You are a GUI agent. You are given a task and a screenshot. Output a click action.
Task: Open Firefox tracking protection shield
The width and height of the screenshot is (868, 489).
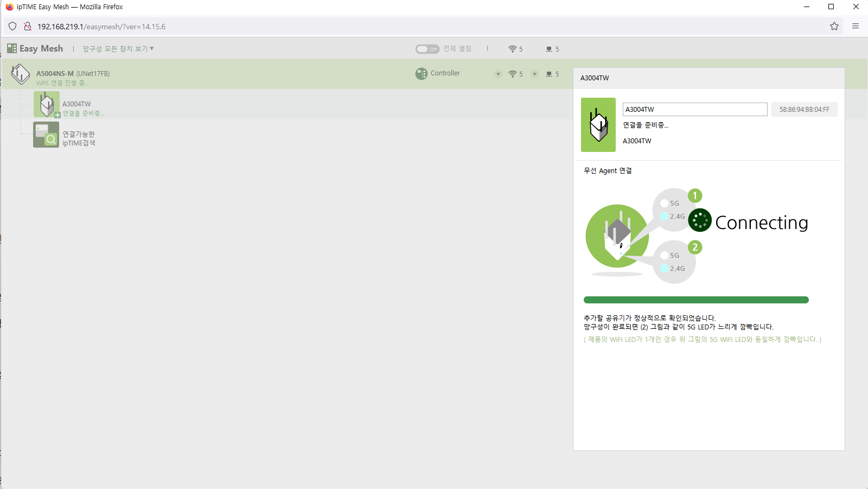point(12,26)
